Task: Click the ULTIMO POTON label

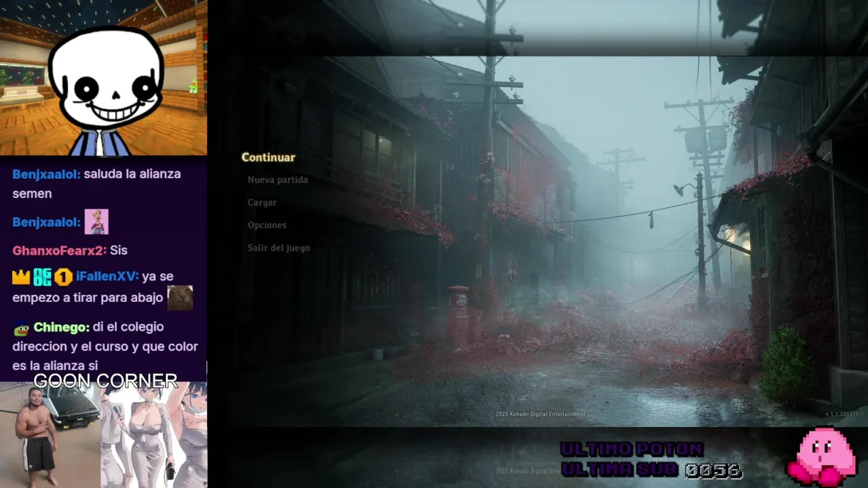Action: (x=631, y=449)
